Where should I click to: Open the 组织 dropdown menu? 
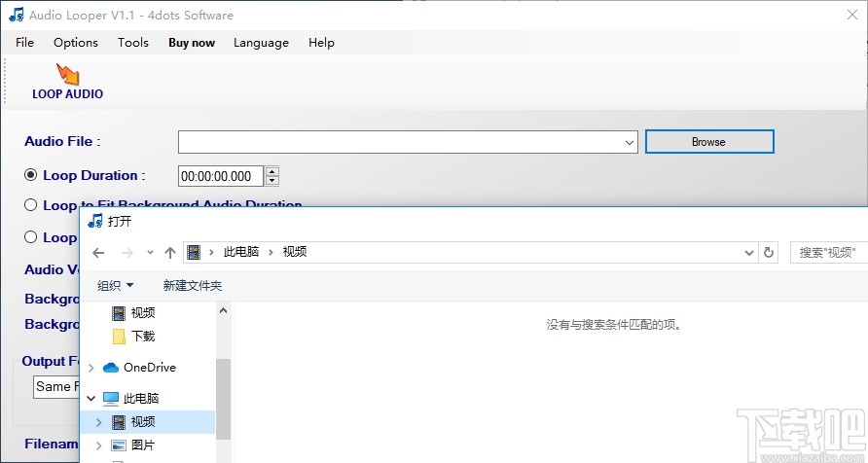pyautogui.click(x=116, y=285)
